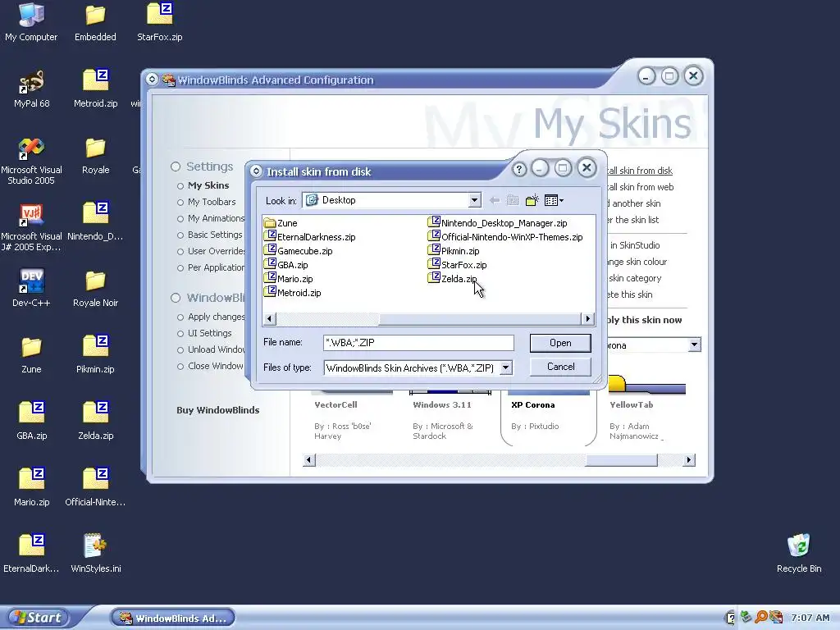Open WindowBlinds window title menu arrow
This screenshot has width=840, height=630.
152,80
